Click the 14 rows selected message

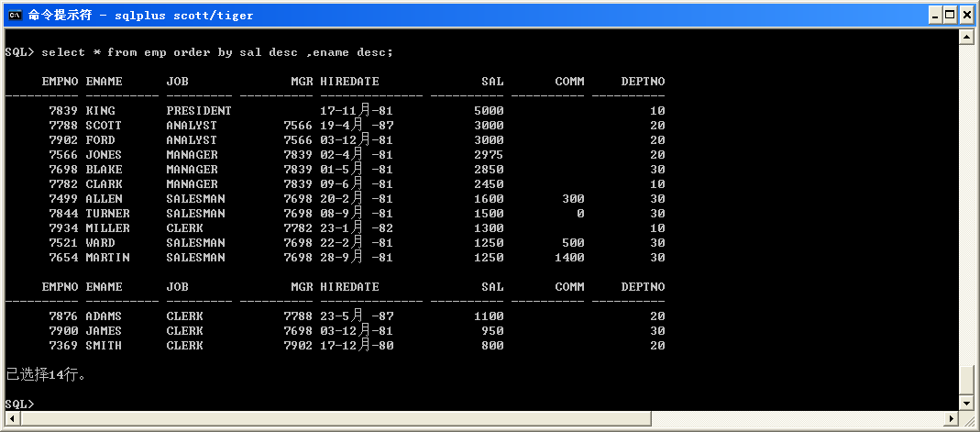pos(46,375)
